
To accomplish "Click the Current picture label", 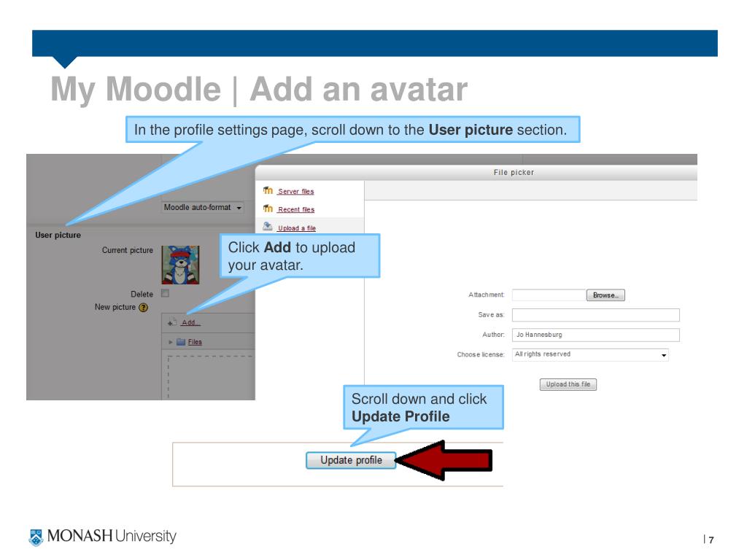I will [x=128, y=250].
